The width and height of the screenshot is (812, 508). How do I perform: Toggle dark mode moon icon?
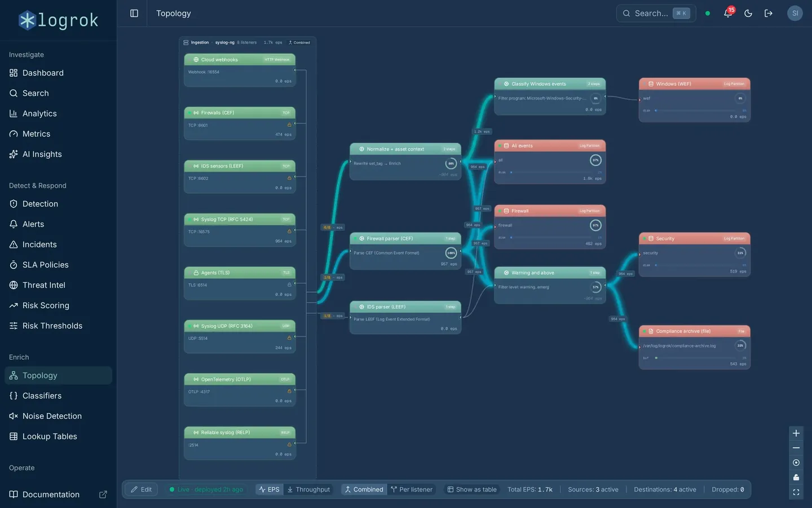point(748,13)
